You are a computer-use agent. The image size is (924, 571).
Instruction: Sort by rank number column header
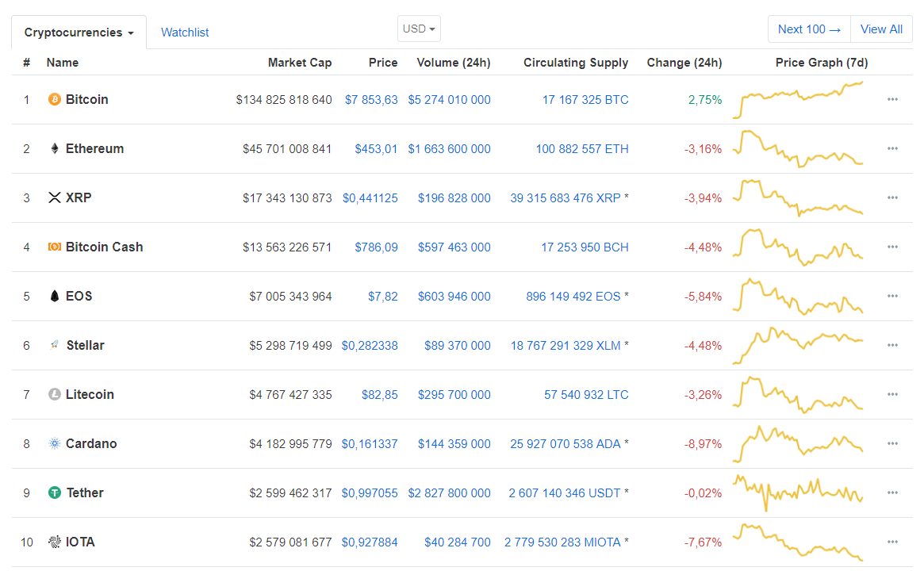[26, 63]
